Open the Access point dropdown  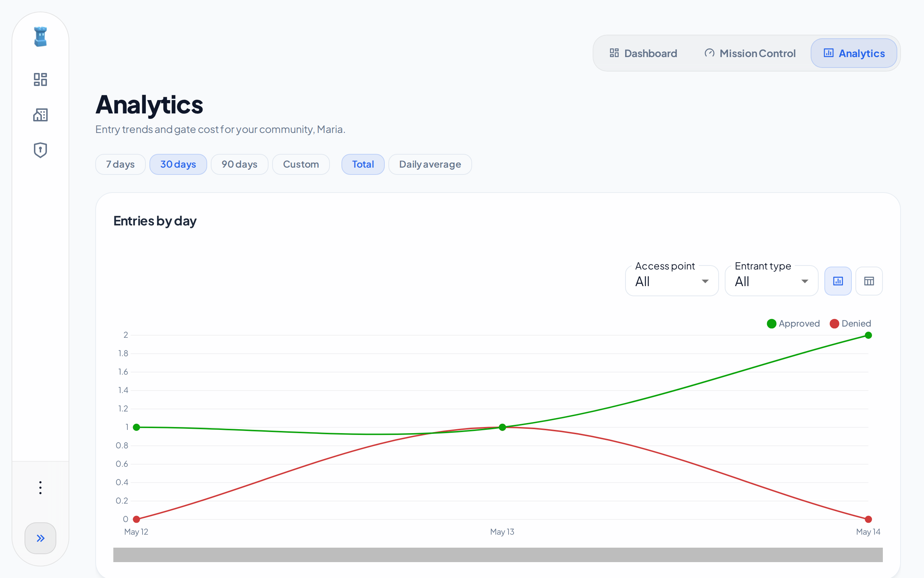[672, 281]
